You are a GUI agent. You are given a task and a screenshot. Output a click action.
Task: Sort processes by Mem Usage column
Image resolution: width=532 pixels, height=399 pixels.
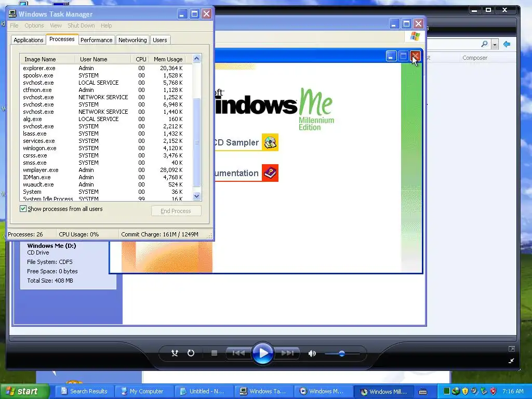tap(168, 59)
